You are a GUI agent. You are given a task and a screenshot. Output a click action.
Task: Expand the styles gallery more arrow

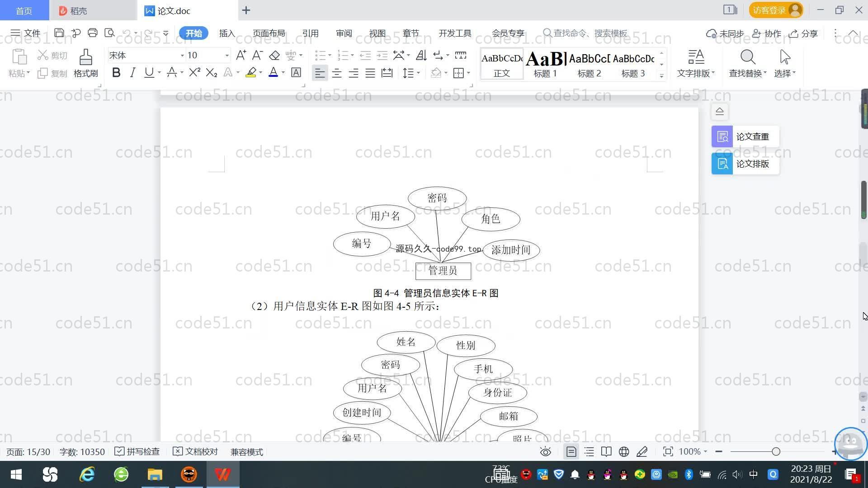coord(661,75)
